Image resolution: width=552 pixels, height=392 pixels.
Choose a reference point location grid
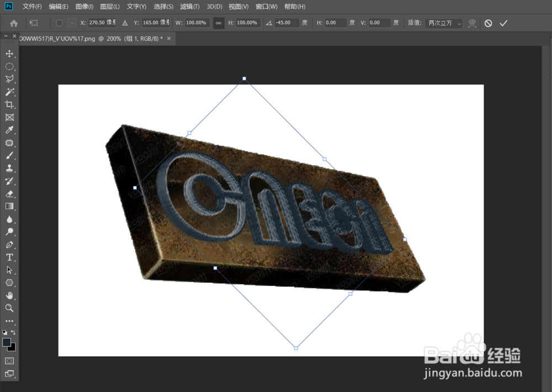pos(71,23)
